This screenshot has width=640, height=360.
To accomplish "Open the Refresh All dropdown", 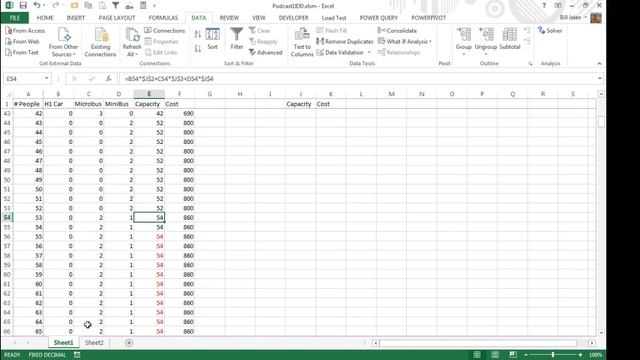I will coord(131,51).
